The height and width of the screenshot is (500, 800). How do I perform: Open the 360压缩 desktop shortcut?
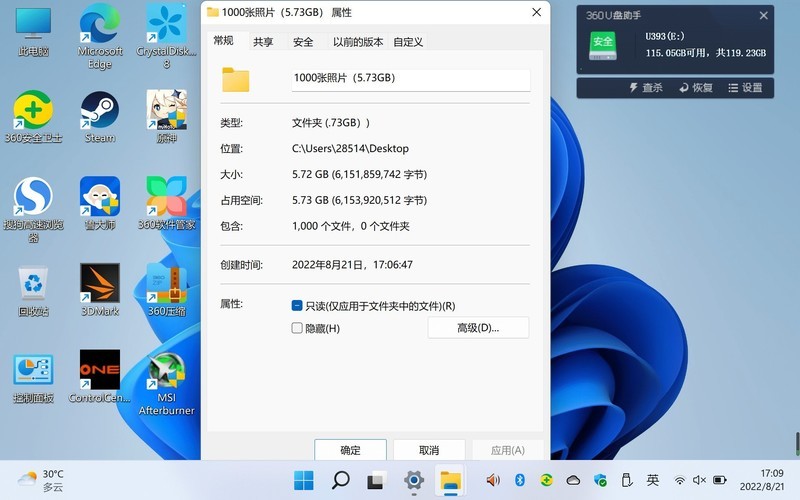click(166, 290)
